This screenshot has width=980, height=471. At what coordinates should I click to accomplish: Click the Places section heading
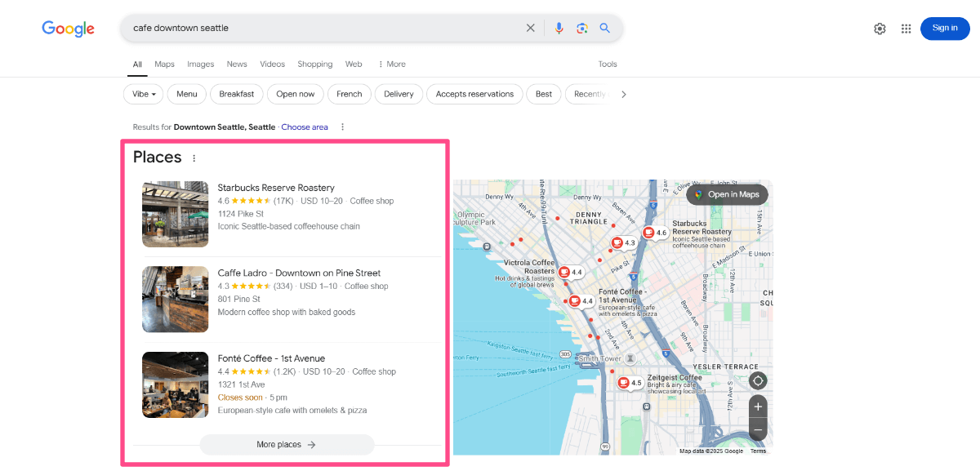click(x=158, y=158)
